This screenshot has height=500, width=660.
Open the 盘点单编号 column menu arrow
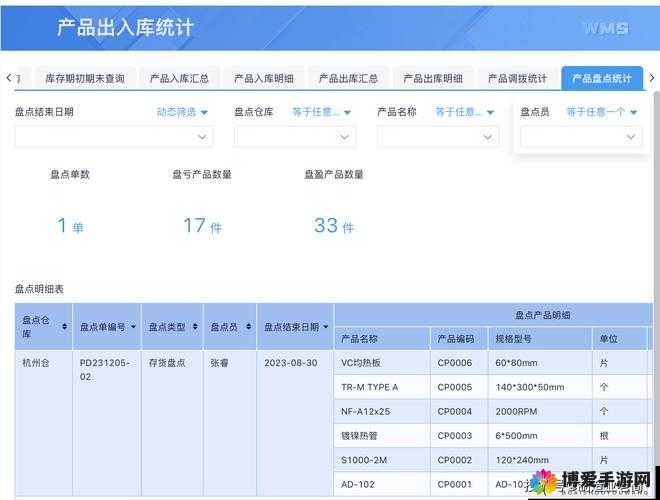133,327
